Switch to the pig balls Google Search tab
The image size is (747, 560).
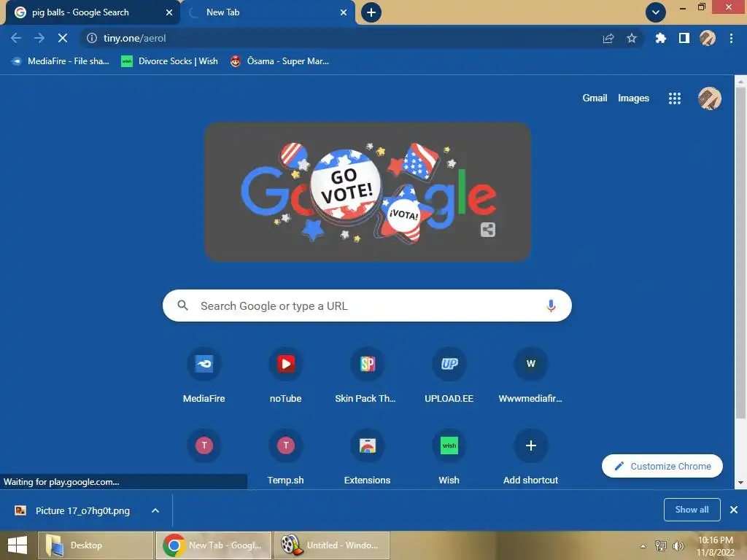tap(93, 12)
